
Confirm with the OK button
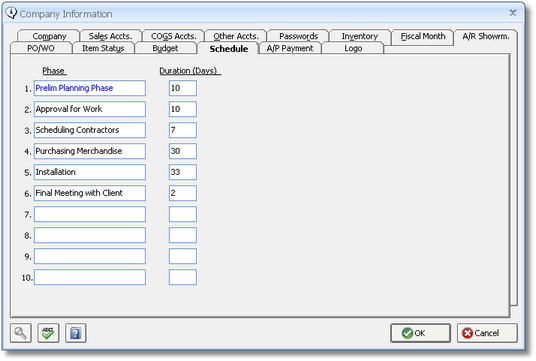point(420,333)
